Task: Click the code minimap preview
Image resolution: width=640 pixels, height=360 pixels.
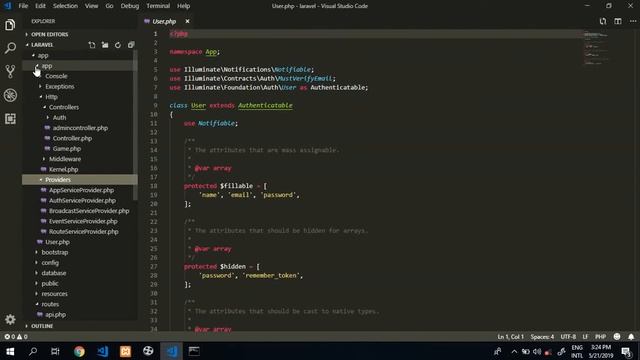Action: (x=596, y=48)
